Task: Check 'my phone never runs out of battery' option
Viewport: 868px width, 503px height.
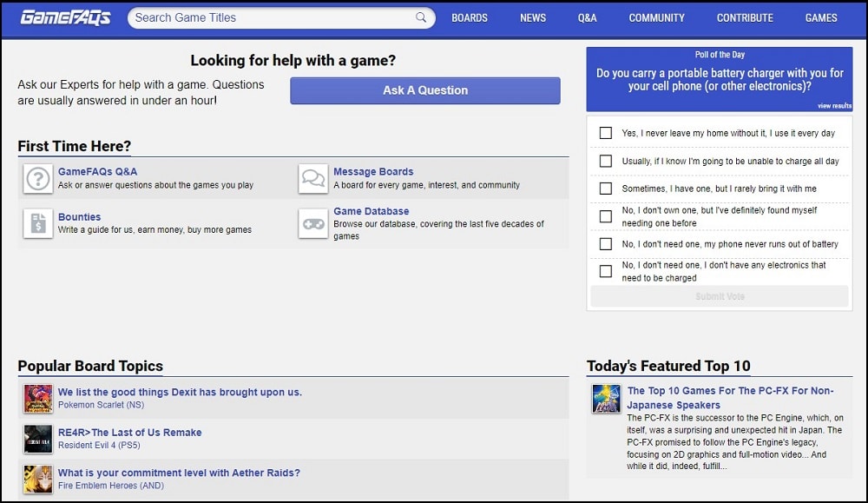Action: (x=606, y=244)
